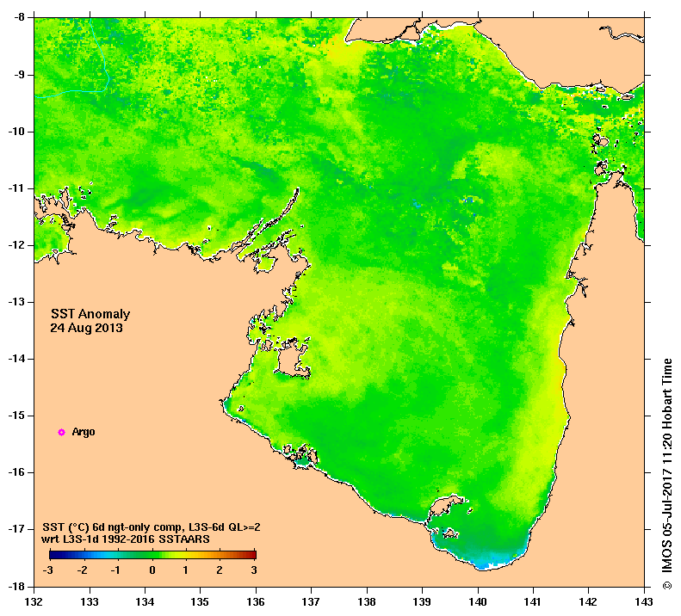Click the SST anomaly color scale bar
The width and height of the screenshot is (681, 616).
153,554
